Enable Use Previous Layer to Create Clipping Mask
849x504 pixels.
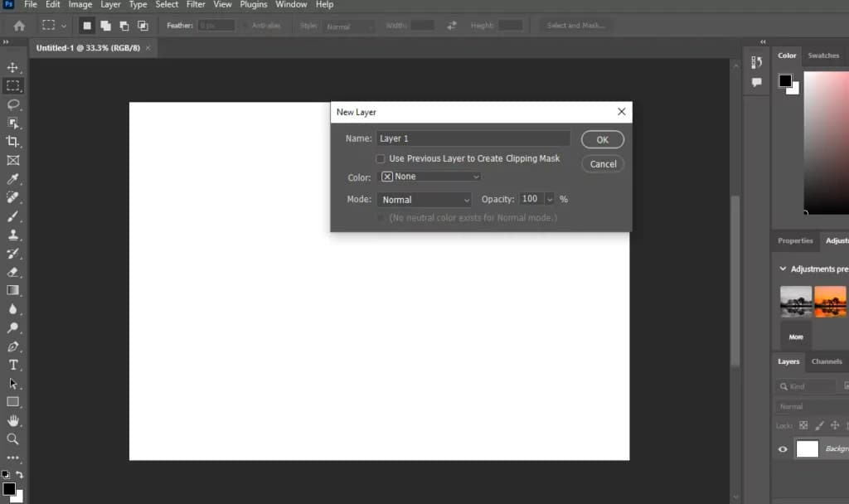(x=381, y=158)
